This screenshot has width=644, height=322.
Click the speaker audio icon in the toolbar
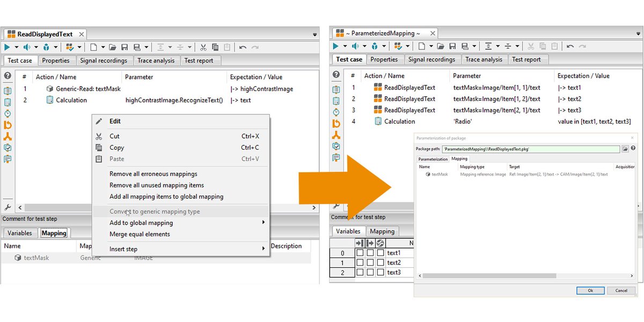(26, 47)
